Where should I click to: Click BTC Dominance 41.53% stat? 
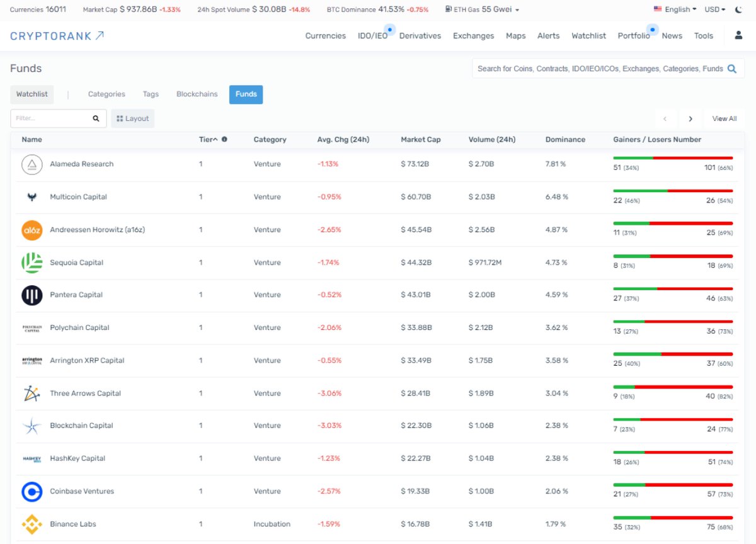point(377,9)
